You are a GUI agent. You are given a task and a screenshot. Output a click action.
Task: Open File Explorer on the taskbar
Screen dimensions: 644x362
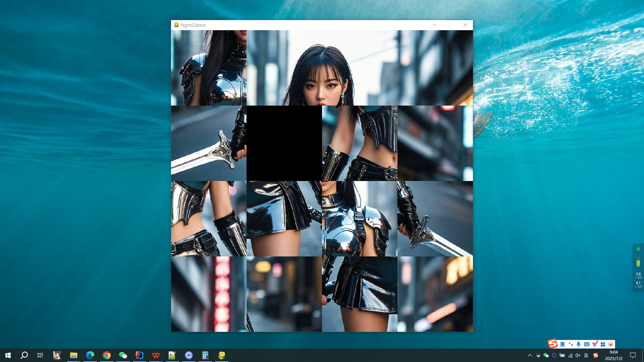[73, 355]
